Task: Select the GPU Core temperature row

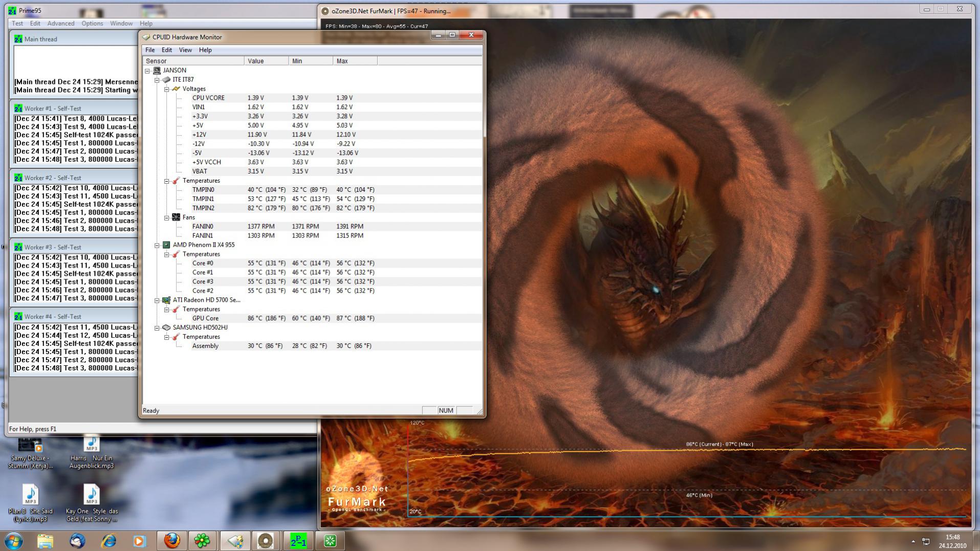Action: coord(312,318)
